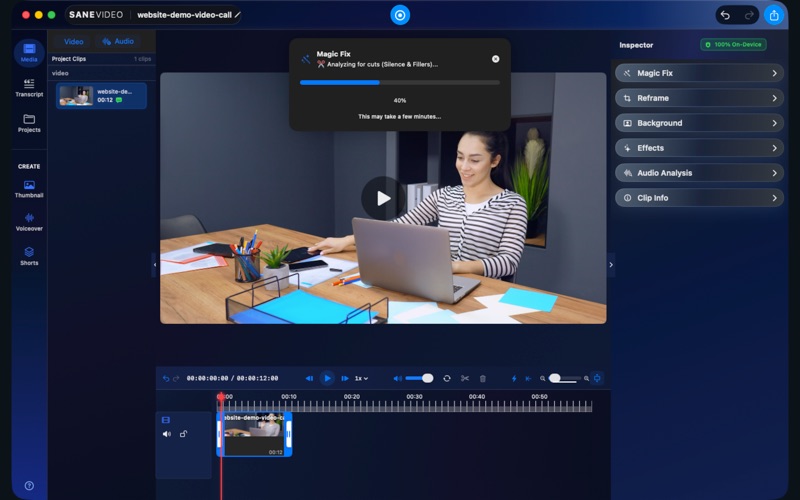Adjust the playback volume slider
800x500 pixels.
click(419, 378)
